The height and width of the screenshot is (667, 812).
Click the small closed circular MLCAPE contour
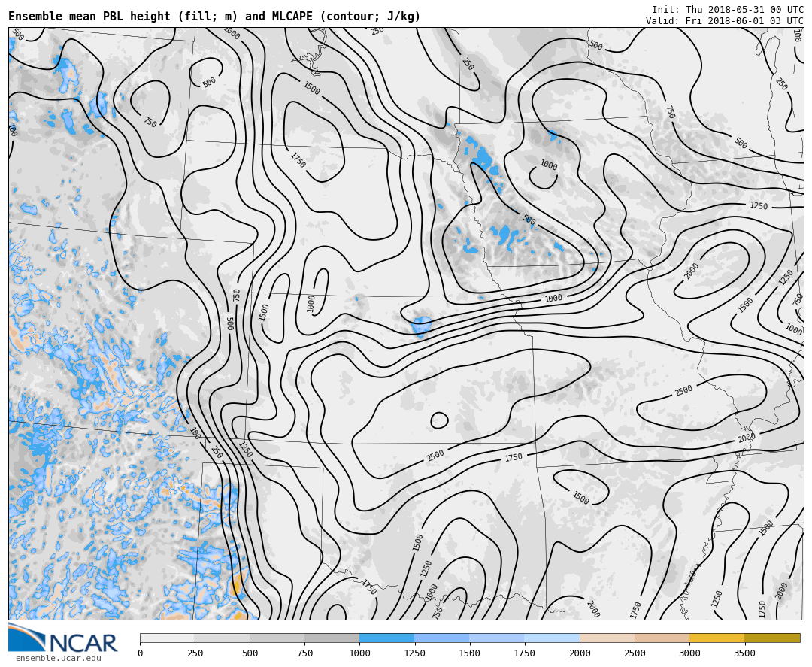pos(439,420)
